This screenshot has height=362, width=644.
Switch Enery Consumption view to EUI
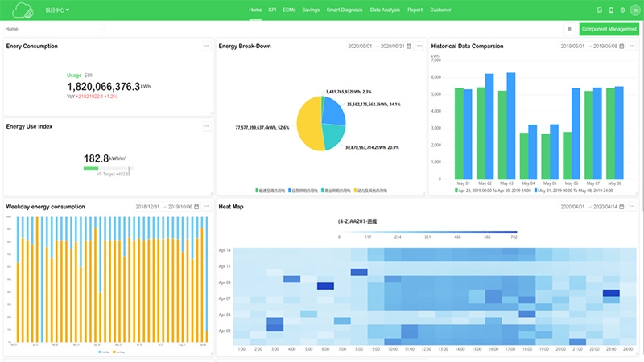(89, 75)
